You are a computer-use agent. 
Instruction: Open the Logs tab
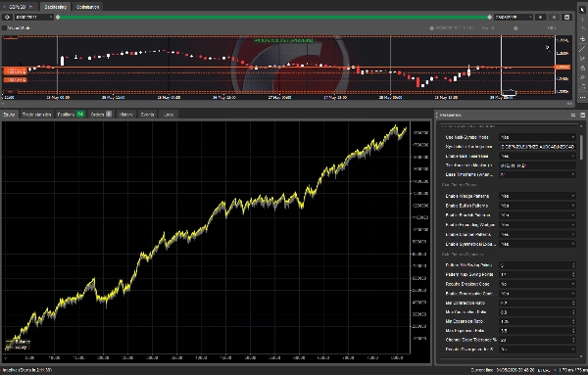(x=169, y=115)
